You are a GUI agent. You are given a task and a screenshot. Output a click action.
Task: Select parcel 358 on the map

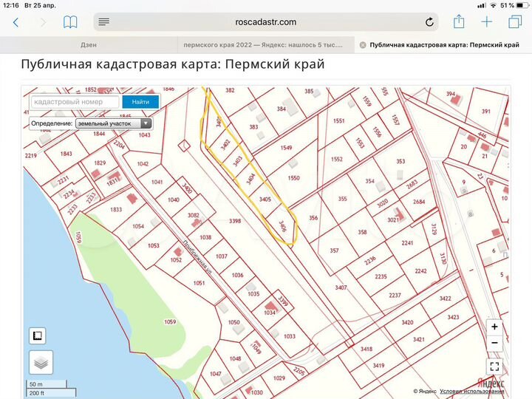click(x=362, y=232)
